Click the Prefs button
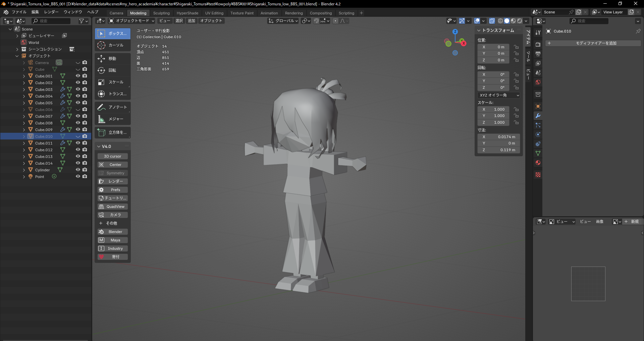 click(x=113, y=190)
